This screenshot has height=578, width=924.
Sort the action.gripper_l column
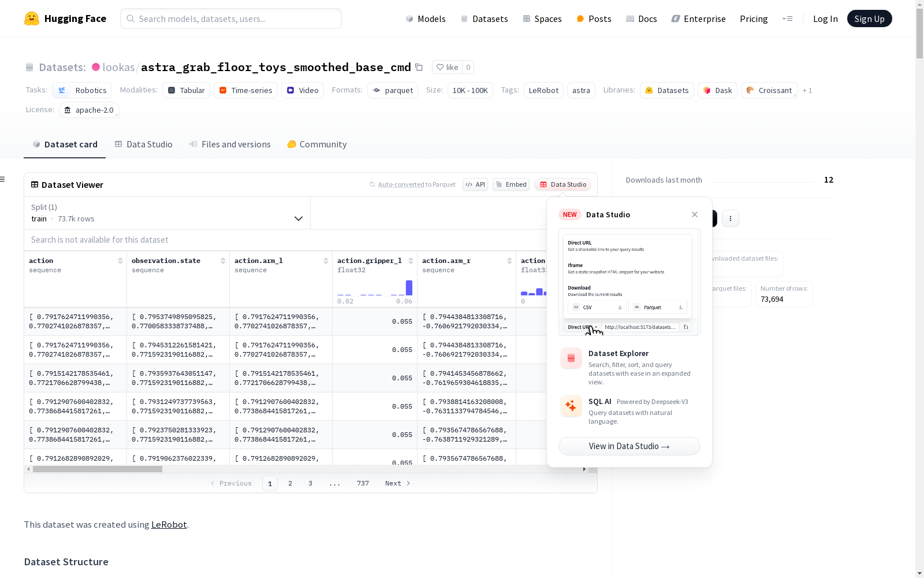[x=411, y=261]
